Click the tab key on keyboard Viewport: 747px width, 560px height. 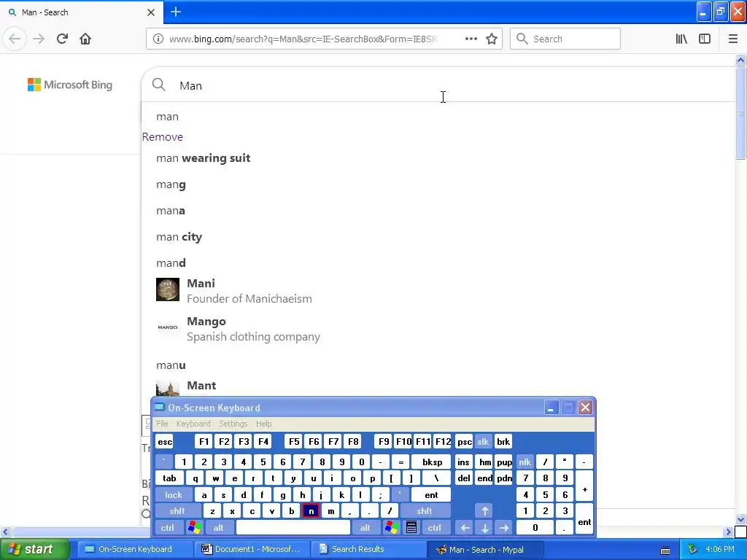click(x=169, y=478)
